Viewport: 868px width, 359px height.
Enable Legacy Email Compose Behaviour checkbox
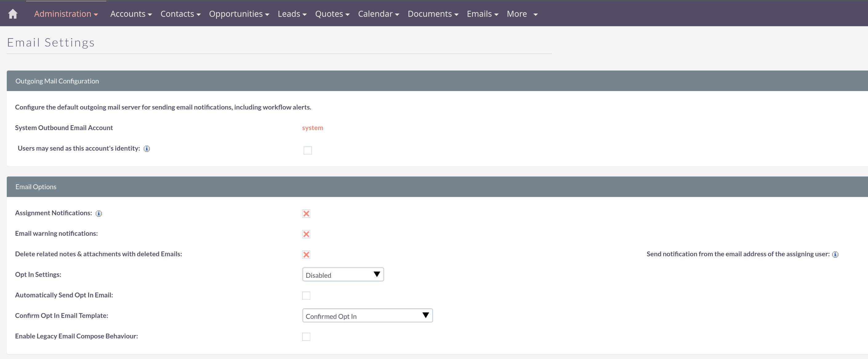click(306, 337)
